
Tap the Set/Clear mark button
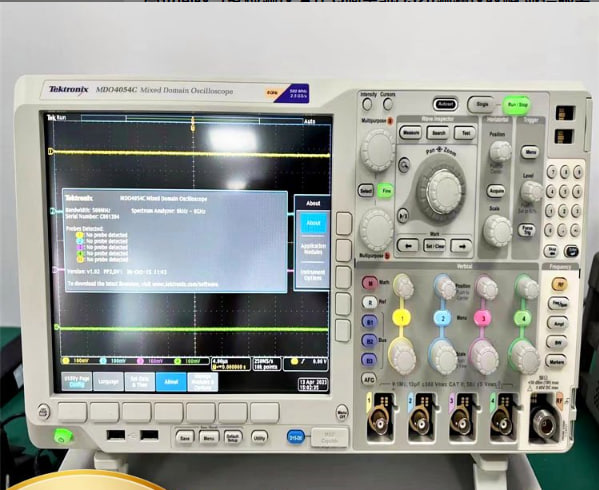pos(435,246)
